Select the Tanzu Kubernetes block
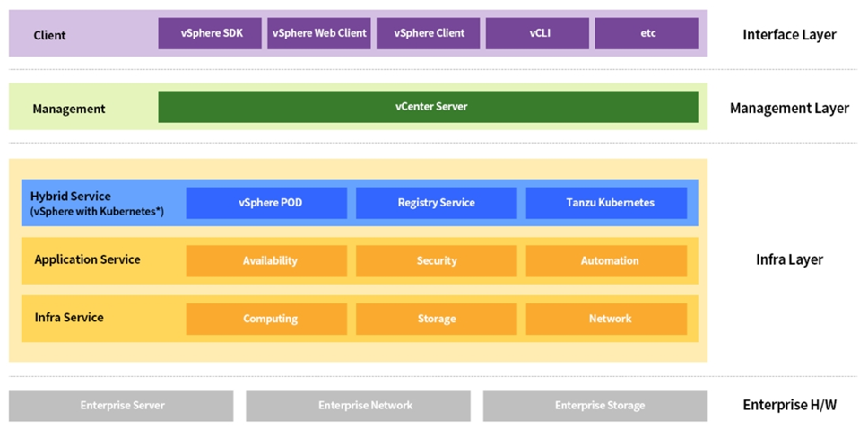The width and height of the screenshot is (868, 430). [x=606, y=203]
